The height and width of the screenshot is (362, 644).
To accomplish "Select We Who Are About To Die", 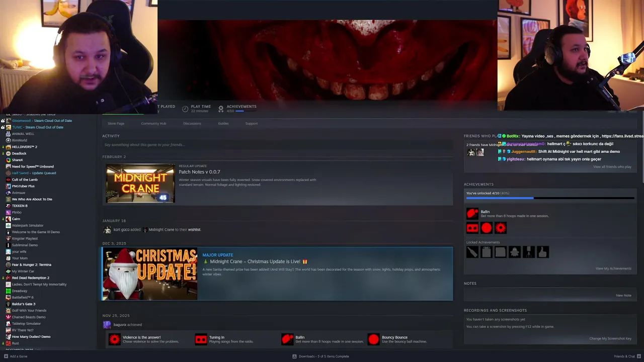I will click(32, 199).
